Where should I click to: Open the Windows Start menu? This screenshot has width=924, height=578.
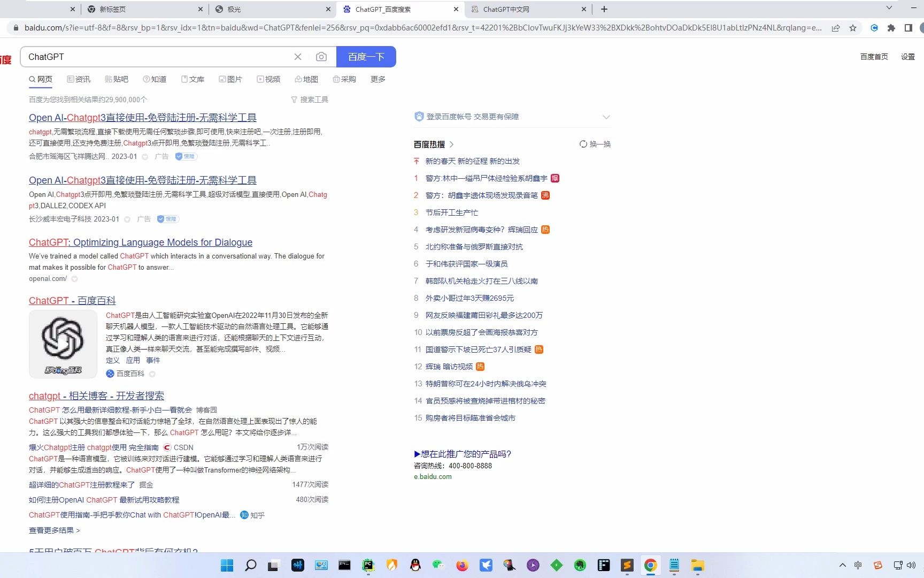pyautogui.click(x=227, y=565)
